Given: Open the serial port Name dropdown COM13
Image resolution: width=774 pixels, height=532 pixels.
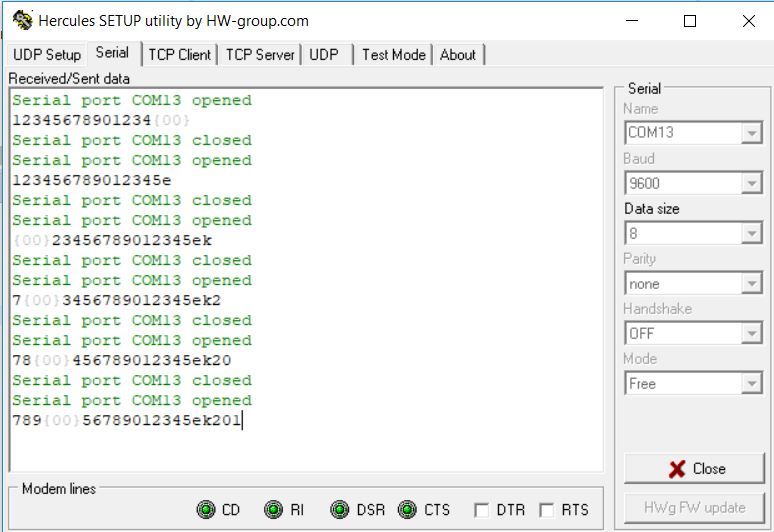Looking at the screenshot, I should (694, 133).
